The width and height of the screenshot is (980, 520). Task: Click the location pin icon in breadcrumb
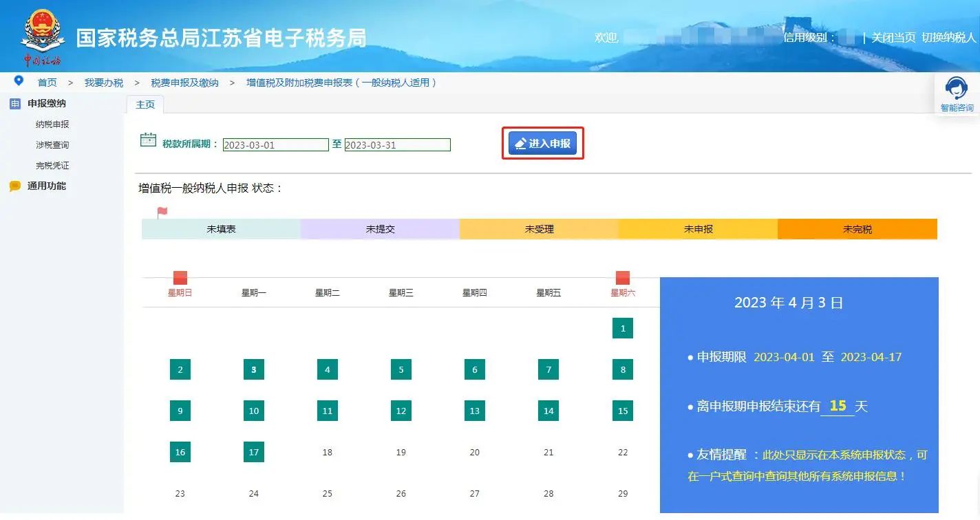tap(19, 81)
